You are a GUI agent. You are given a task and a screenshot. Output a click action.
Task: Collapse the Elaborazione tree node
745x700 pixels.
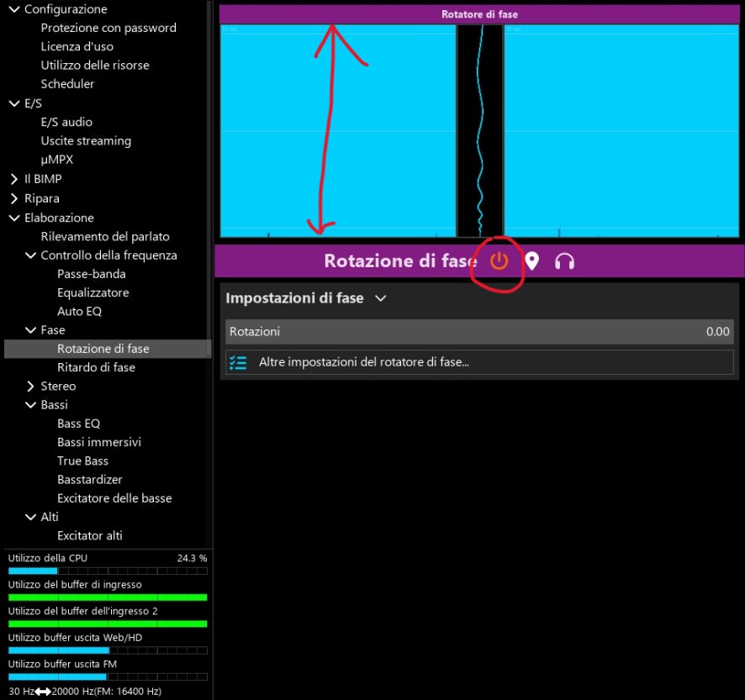(x=15, y=218)
